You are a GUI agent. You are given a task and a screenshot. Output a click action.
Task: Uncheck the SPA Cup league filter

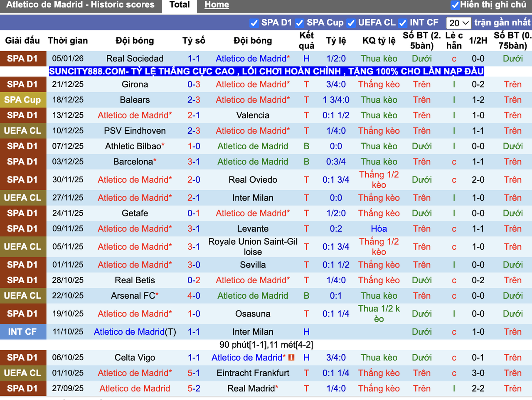[299, 23]
